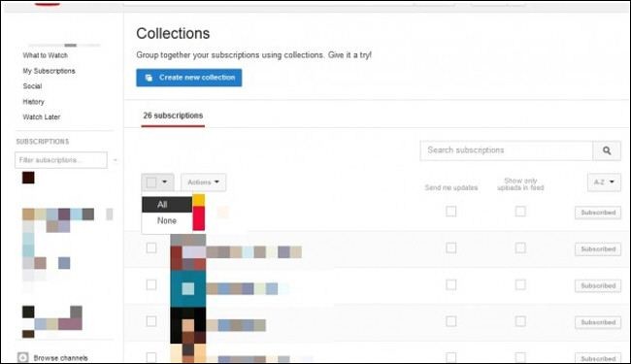Click Browse channels link
The width and height of the screenshot is (631, 364).
tap(60, 358)
